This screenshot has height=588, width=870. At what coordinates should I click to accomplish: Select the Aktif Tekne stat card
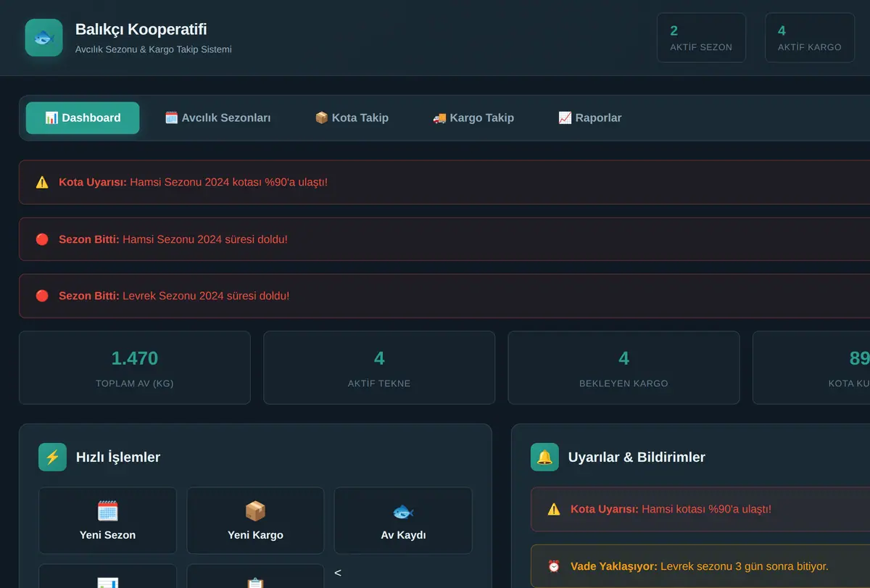tap(379, 368)
